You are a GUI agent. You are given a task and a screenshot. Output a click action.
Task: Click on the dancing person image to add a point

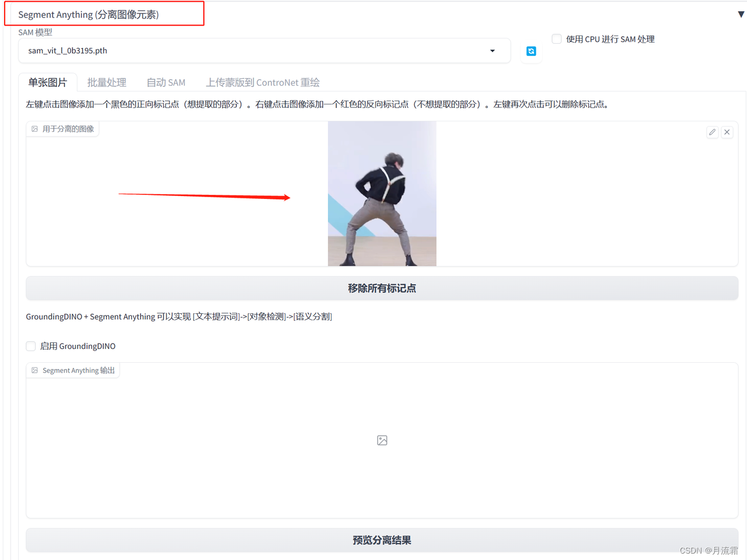382,194
